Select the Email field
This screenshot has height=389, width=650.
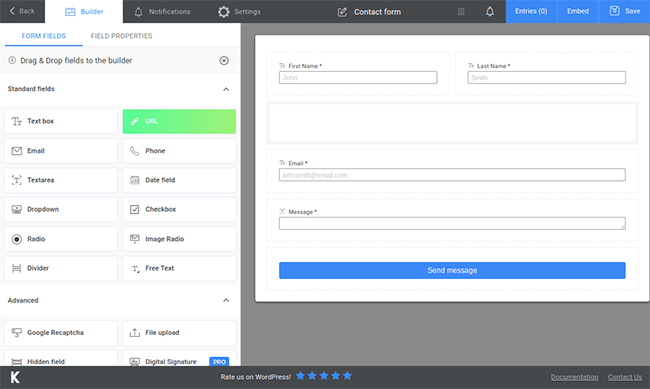click(61, 151)
